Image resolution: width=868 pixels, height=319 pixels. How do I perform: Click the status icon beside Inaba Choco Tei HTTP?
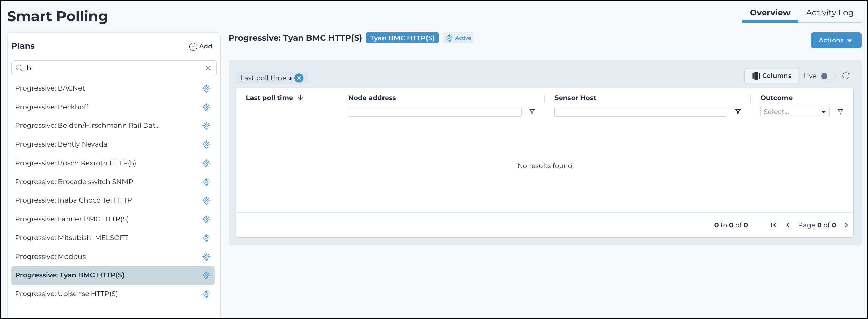click(206, 200)
